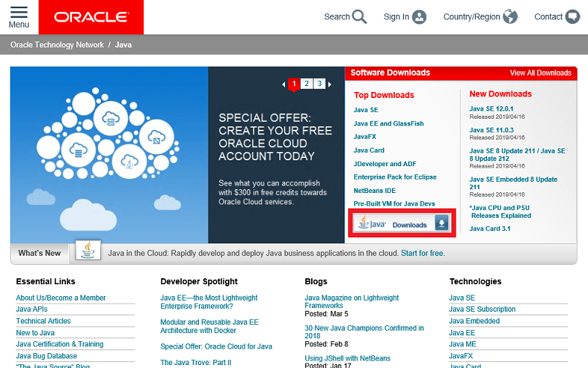This screenshot has height=368, width=588.
Task: Open Java Card 3.1 link
Action: pyautogui.click(x=490, y=229)
